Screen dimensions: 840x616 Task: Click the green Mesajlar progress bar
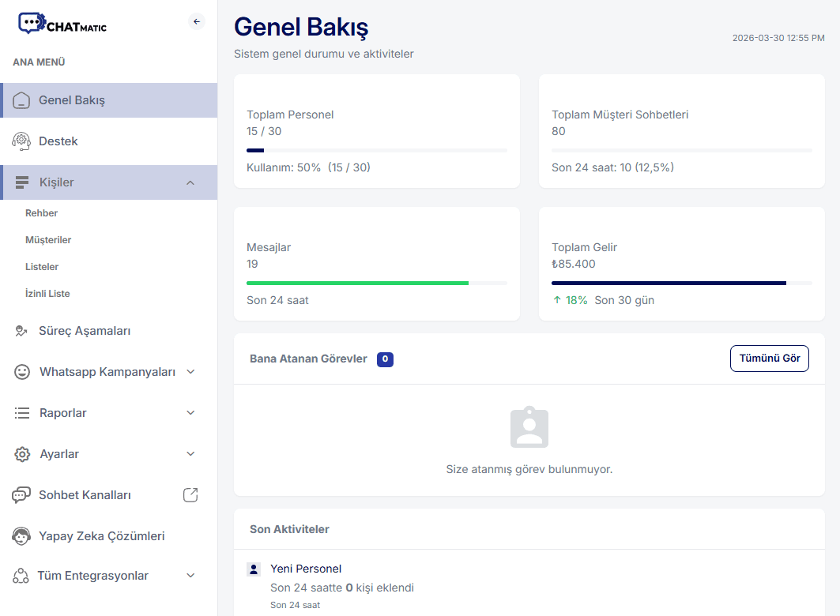click(357, 283)
